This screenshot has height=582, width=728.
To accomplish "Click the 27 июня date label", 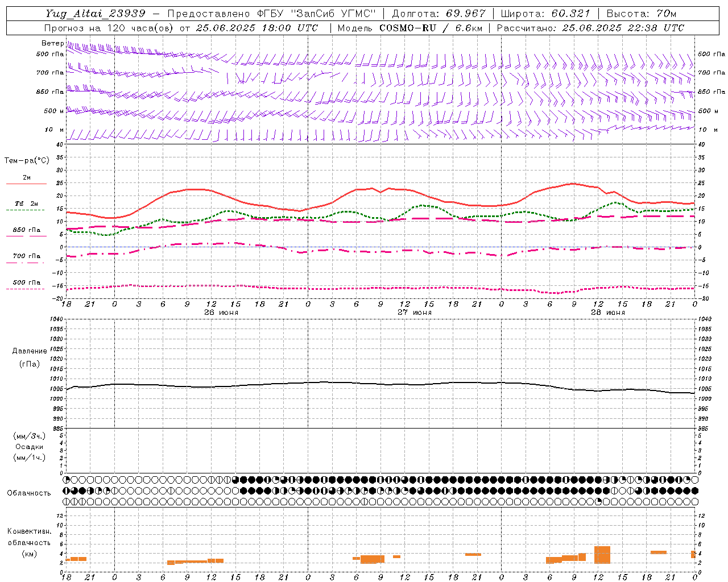I will click(x=415, y=313).
